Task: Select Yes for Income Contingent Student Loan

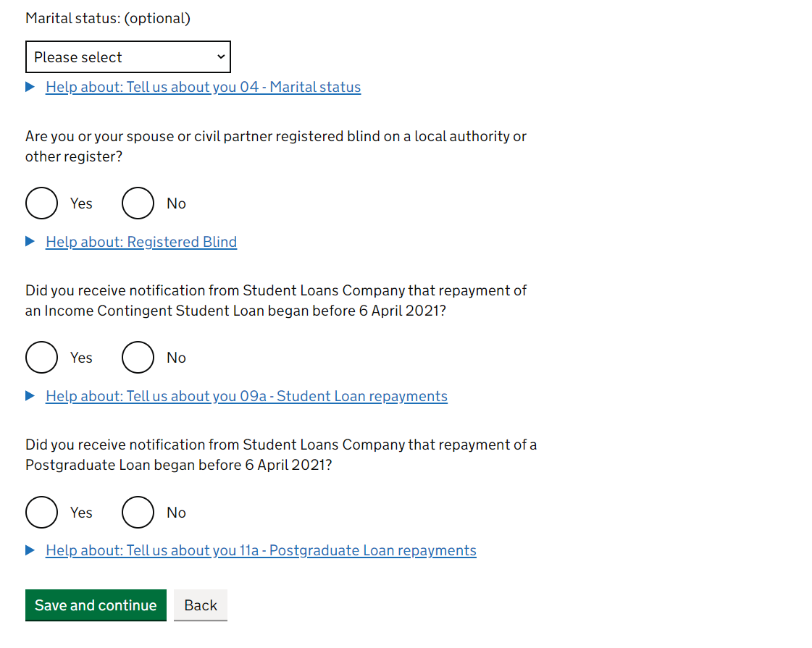Action: click(41, 358)
